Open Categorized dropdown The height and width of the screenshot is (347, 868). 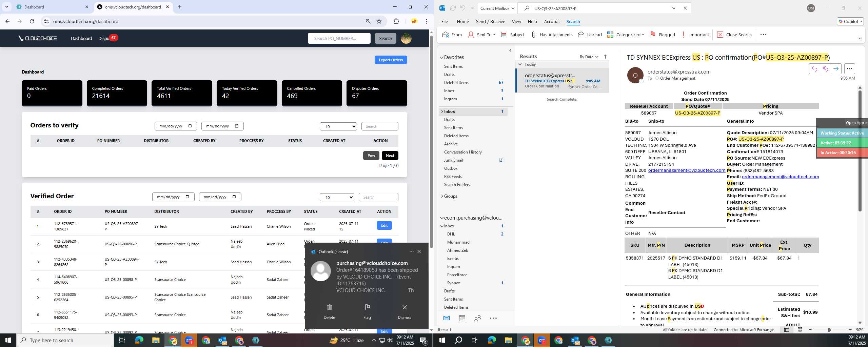click(x=626, y=35)
